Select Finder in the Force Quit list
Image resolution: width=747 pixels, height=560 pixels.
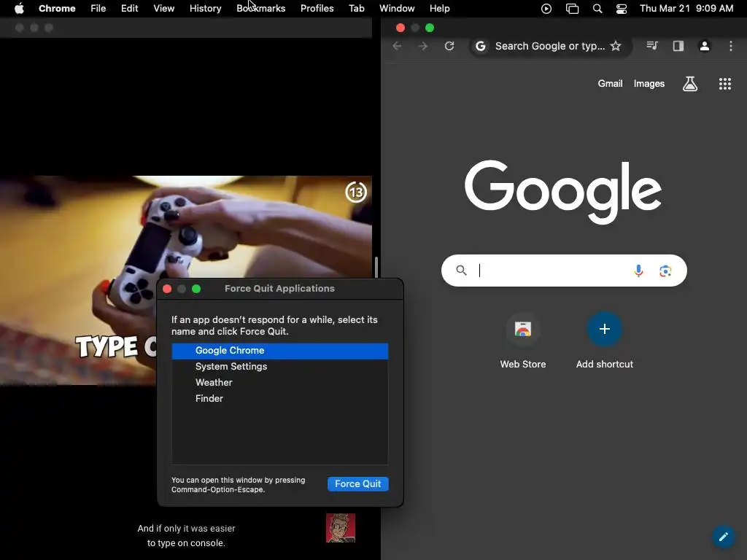tap(279, 399)
